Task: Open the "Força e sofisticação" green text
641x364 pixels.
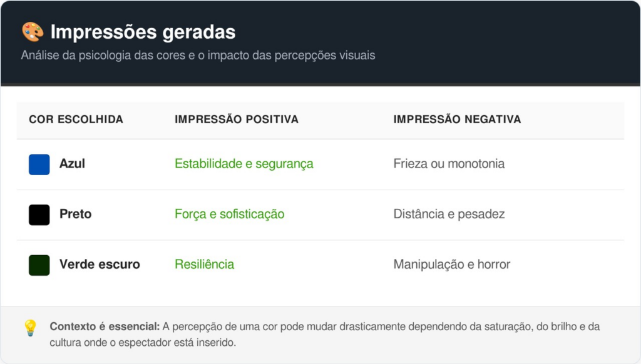Action: (229, 214)
